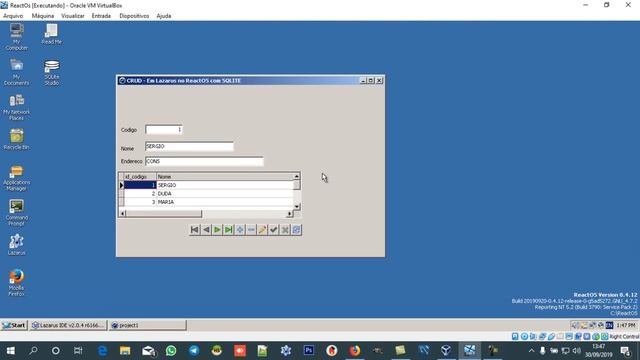Image resolution: width=640 pixels, height=360 pixels.
Task: Click the Nome column header in grid
Action: (225, 177)
